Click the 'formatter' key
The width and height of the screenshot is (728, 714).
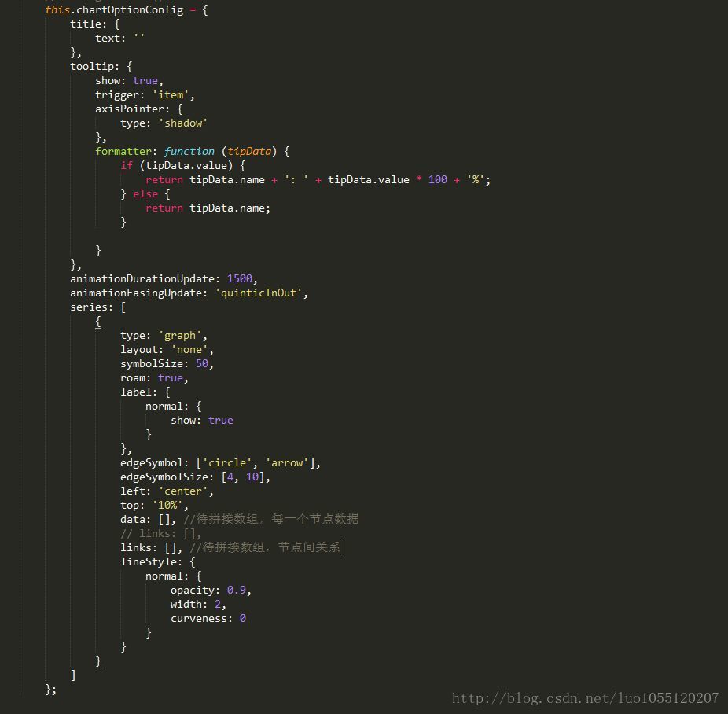point(123,151)
